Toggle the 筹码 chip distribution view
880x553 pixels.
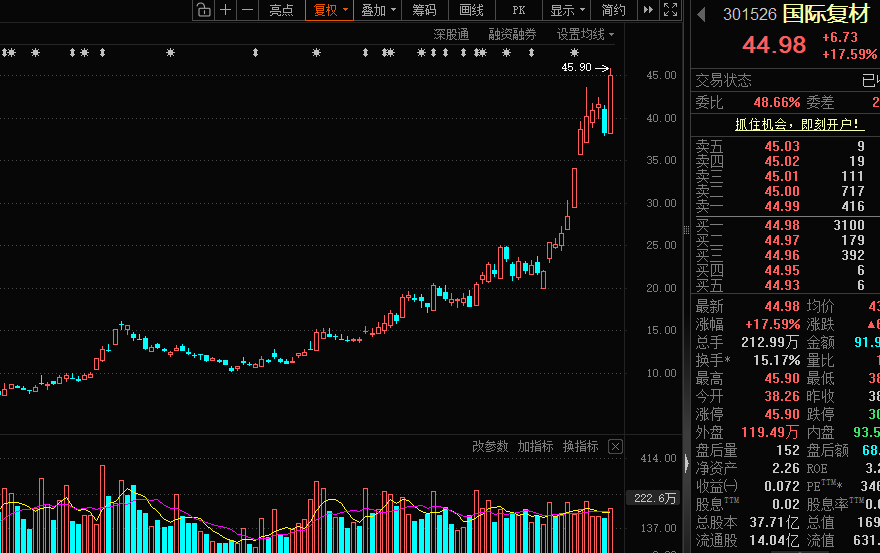(424, 10)
